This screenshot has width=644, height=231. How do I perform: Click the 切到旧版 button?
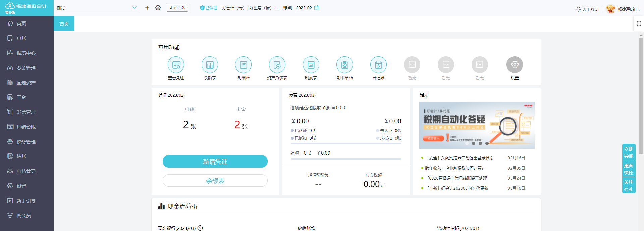177,8
